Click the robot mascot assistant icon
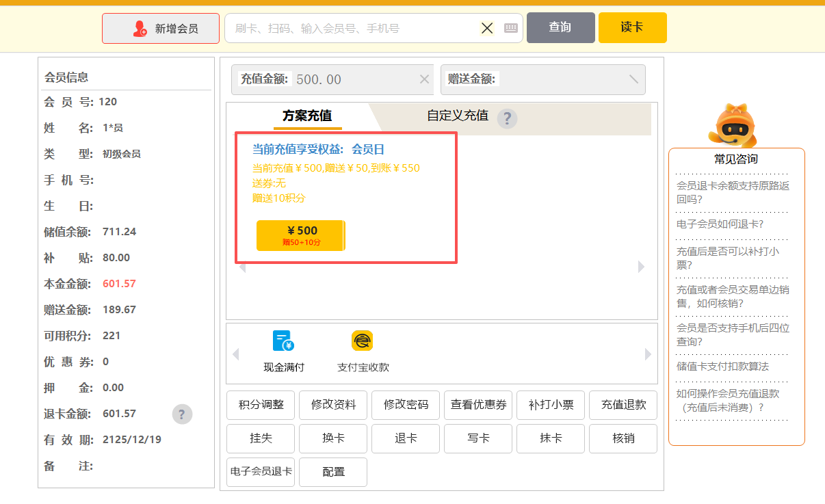Image resolution: width=825 pixels, height=504 pixels. [x=735, y=125]
